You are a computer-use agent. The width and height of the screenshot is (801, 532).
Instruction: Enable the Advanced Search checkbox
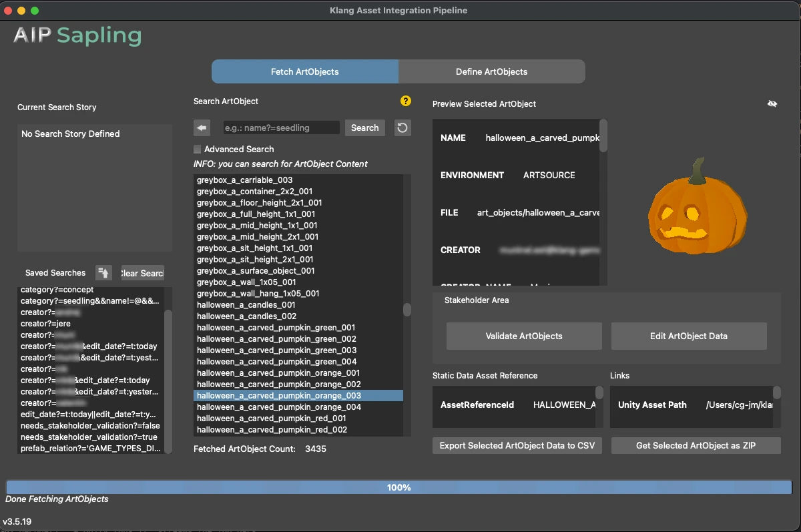coord(198,149)
